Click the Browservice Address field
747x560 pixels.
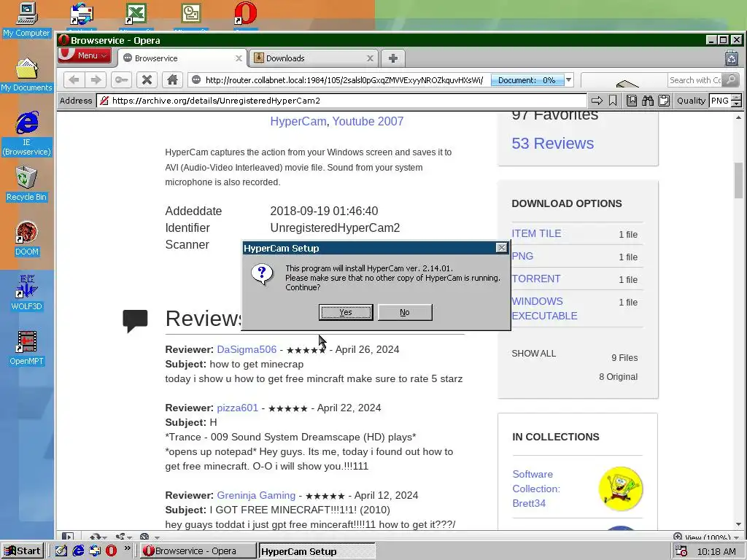click(x=342, y=101)
